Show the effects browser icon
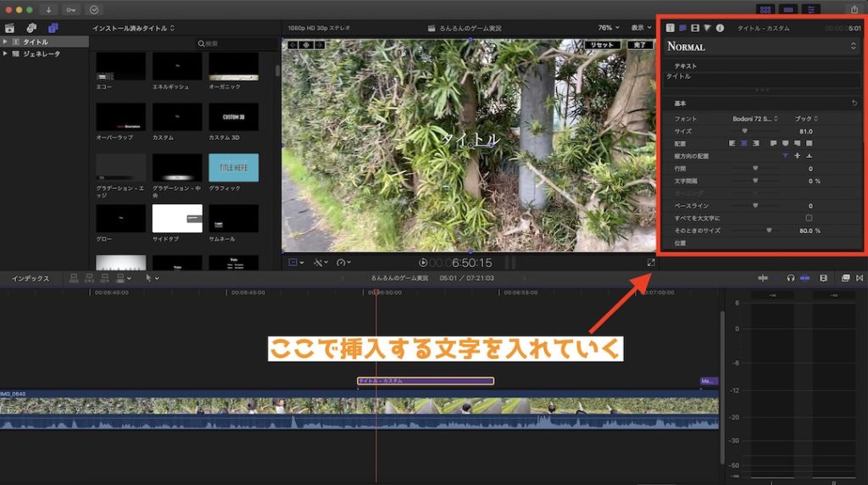868x485 pixels. (x=845, y=278)
